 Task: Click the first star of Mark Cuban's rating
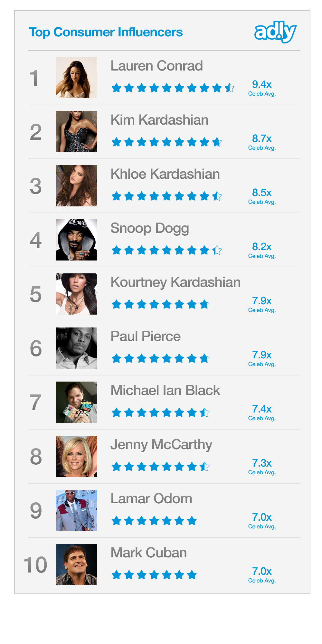tap(117, 574)
